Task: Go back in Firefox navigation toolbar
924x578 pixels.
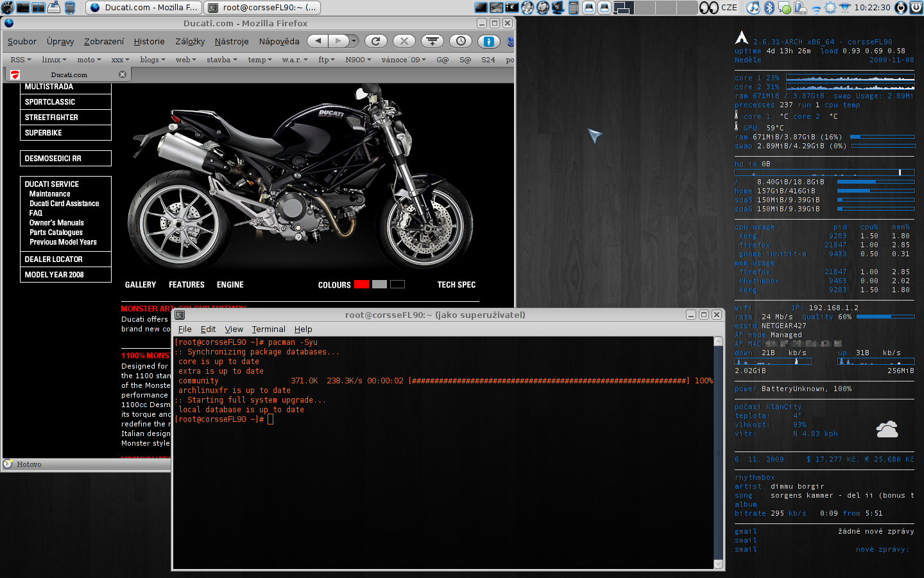Action: click(318, 41)
